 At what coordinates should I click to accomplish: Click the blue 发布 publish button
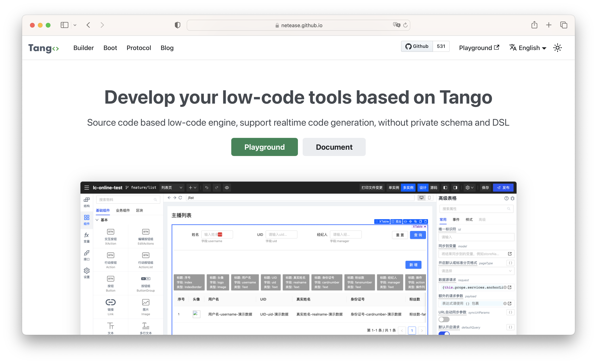(503, 188)
